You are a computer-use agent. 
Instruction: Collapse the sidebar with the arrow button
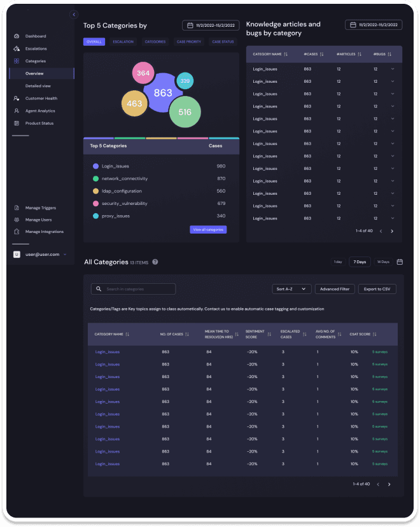(x=74, y=15)
